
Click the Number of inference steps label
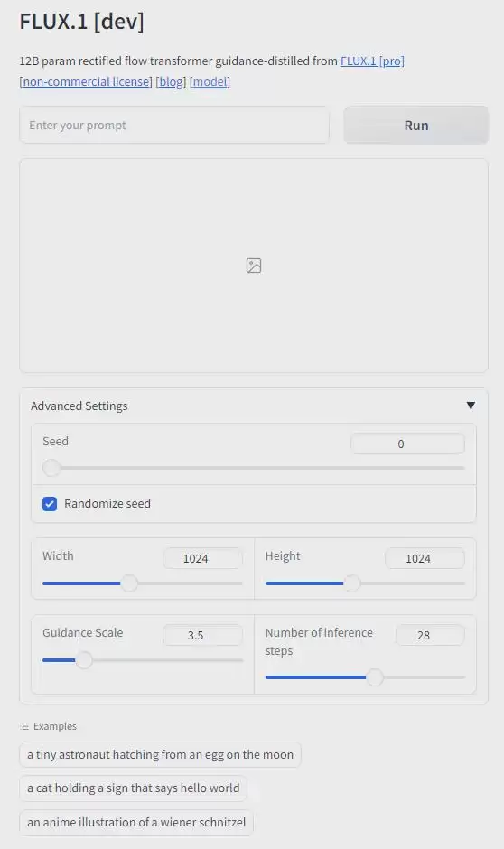click(x=319, y=641)
